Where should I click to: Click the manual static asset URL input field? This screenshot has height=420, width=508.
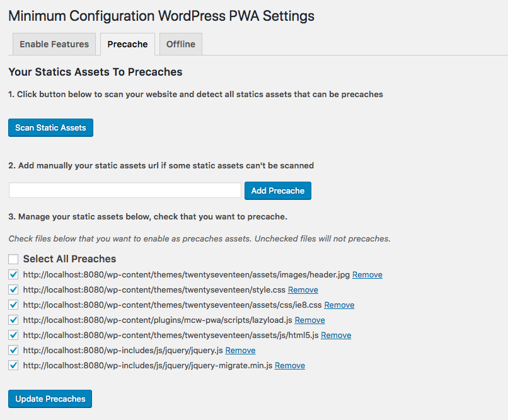[124, 190]
